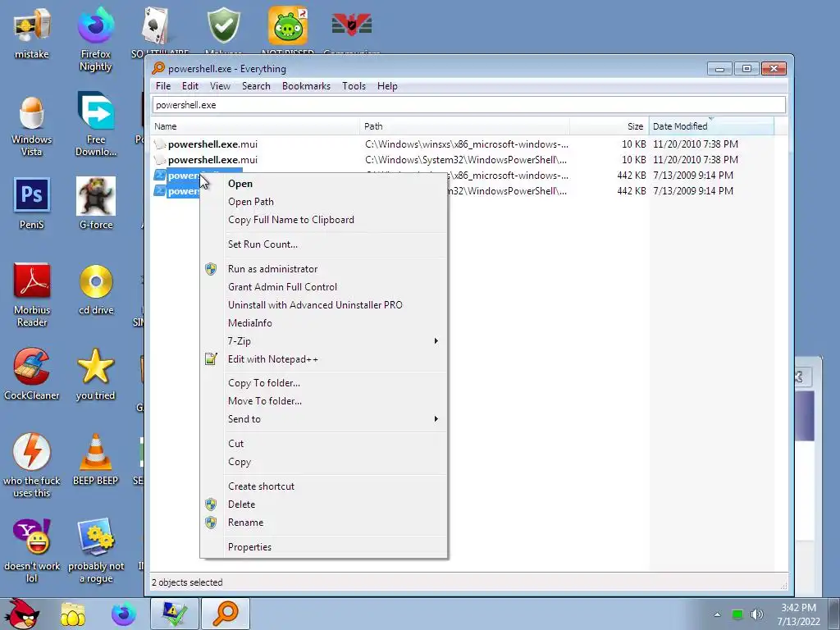Select the Windows Vista desktop icon
The image size is (840, 630).
(x=32, y=126)
